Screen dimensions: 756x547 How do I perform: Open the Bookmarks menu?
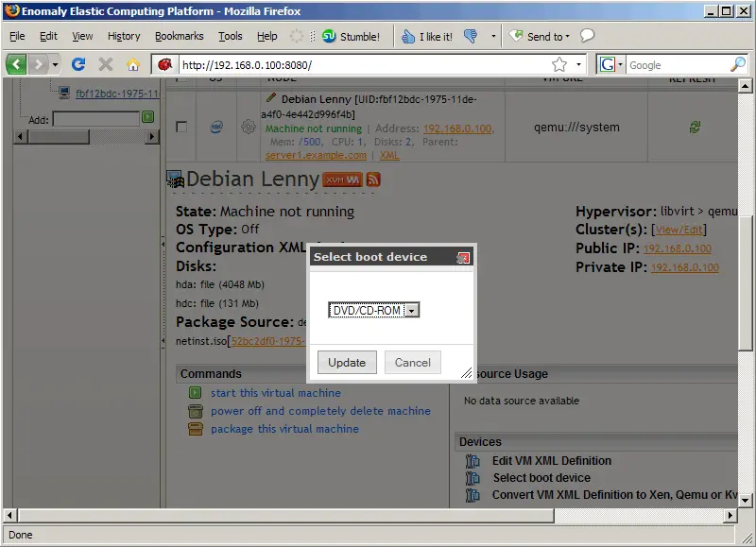point(180,36)
